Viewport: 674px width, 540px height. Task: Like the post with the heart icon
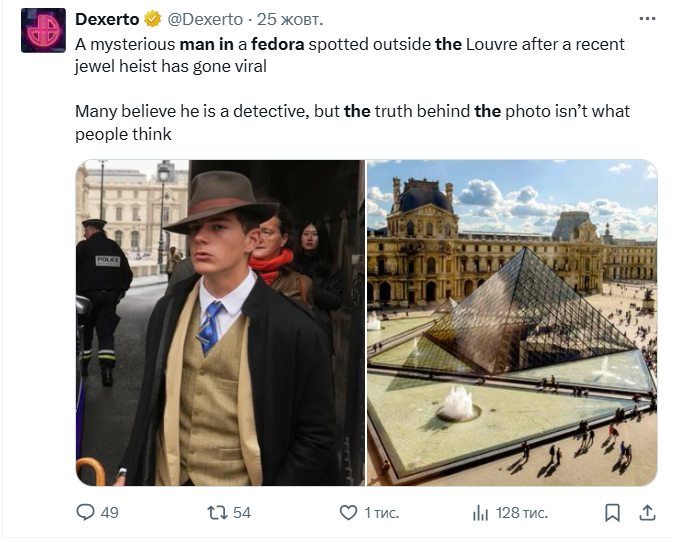[x=347, y=512]
